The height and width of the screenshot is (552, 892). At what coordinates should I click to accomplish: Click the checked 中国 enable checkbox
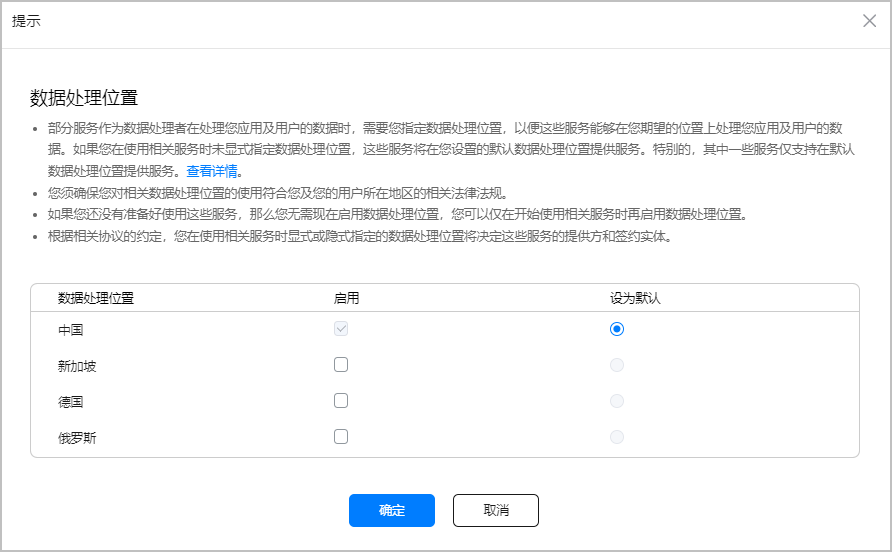(x=341, y=329)
